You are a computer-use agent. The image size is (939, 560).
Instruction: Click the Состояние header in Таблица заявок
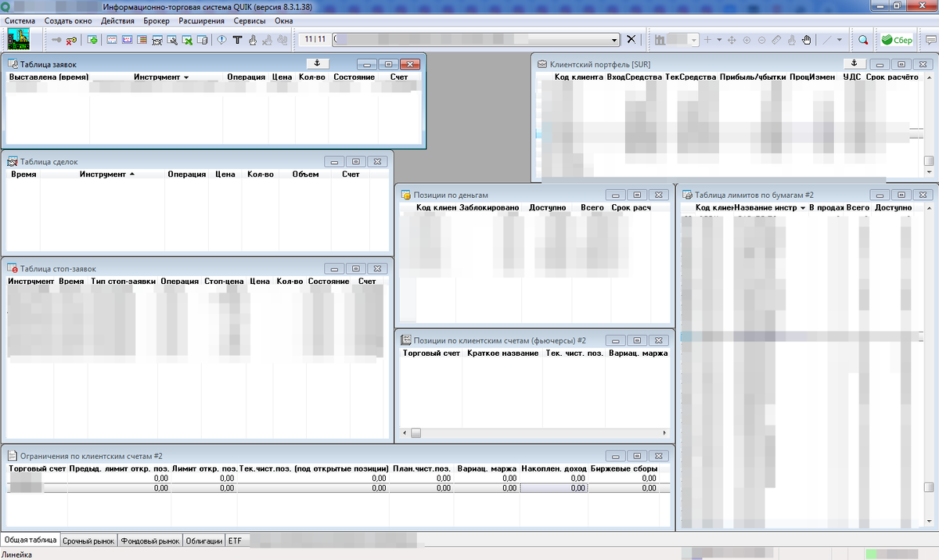354,77
